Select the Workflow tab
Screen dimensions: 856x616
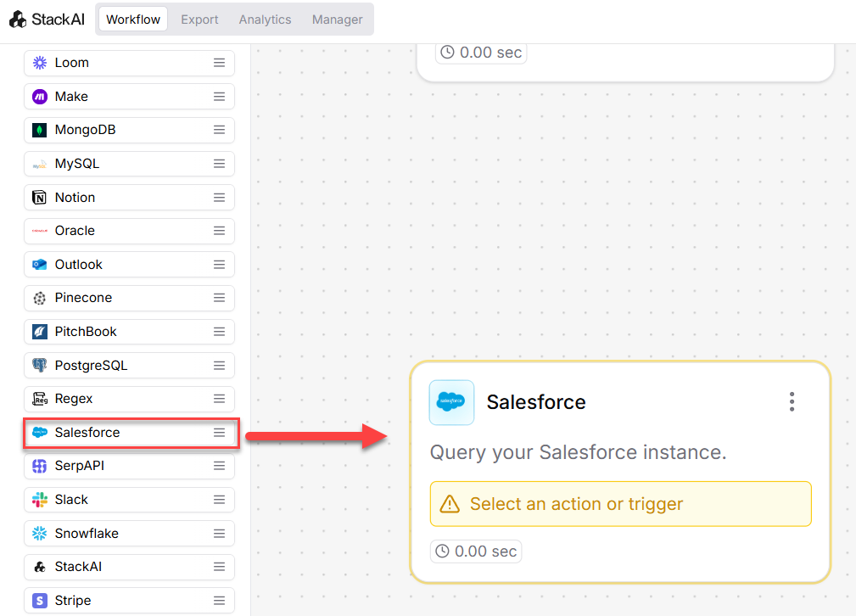[133, 20]
